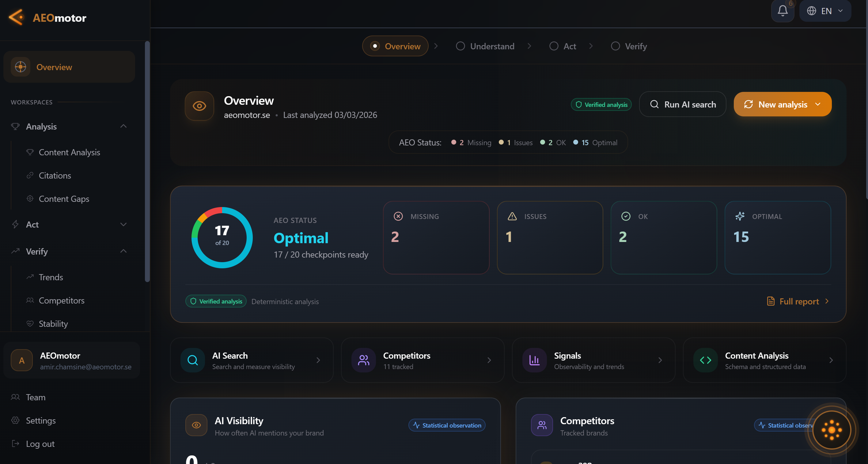Image resolution: width=868 pixels, height=464 pixels.
Task: Open the notifications bell icon
Action: [782, 11]
